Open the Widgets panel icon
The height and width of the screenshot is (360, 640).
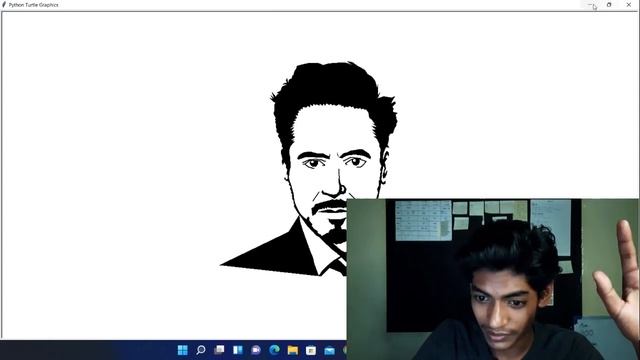click(238, 350)
